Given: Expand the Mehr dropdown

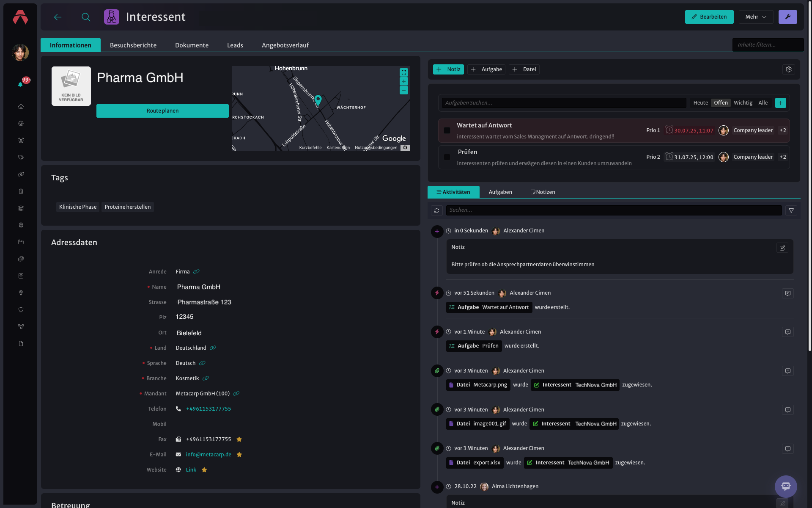Looking at the screenshot, I should (756, 17).
